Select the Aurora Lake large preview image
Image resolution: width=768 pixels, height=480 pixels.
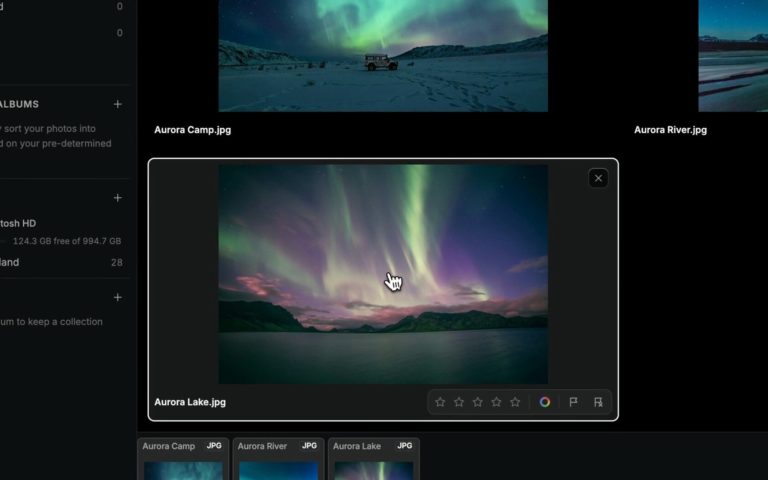[383, 274]
